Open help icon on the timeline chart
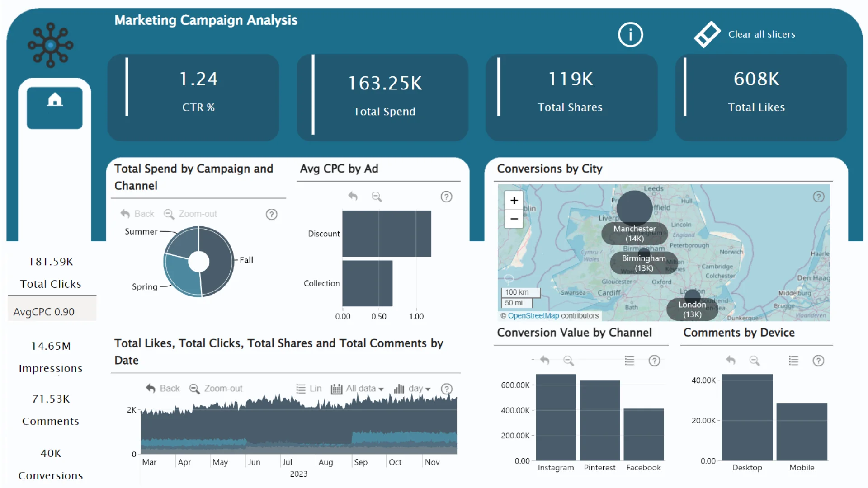 tap(446, 389)
